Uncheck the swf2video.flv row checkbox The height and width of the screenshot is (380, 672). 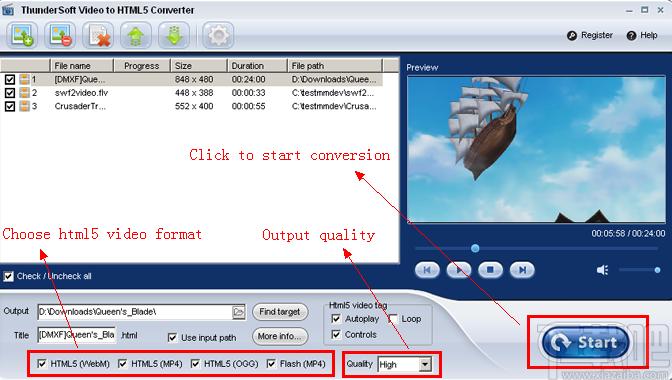point(9,93)
